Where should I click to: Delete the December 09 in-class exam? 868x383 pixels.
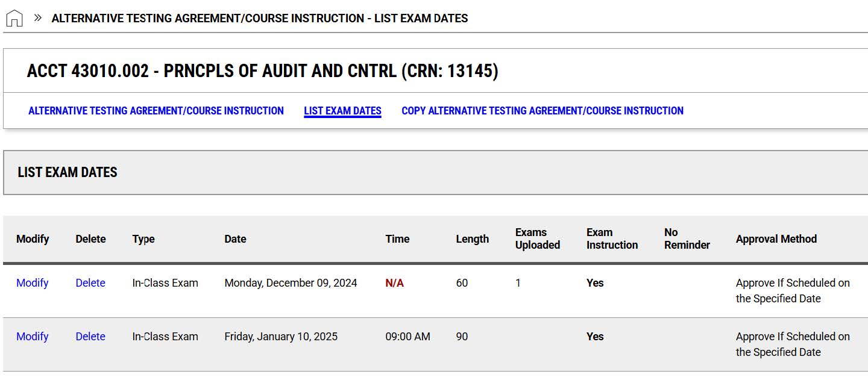[x=90, y=282]
